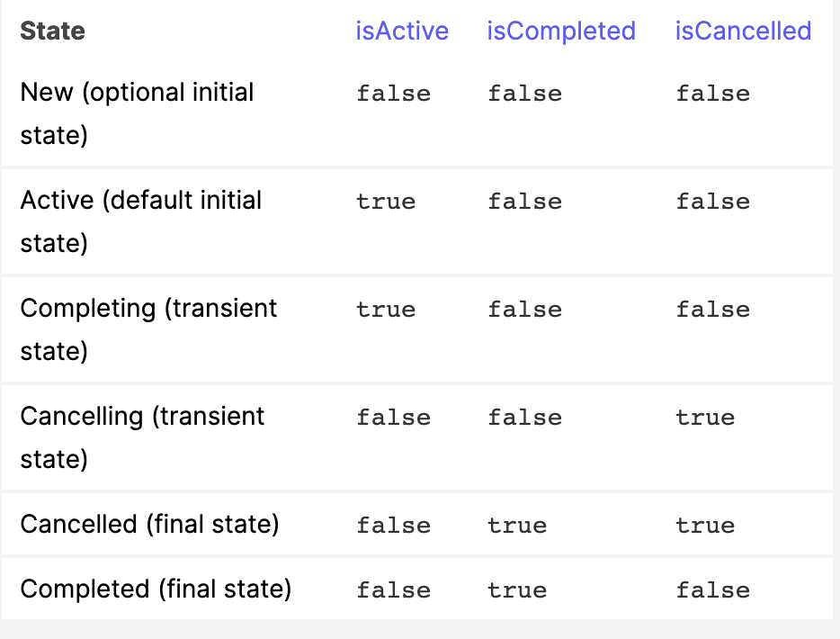Click the Active (default initial state) cell
Screen dimensions: 840x639
[x=141, y=221]
